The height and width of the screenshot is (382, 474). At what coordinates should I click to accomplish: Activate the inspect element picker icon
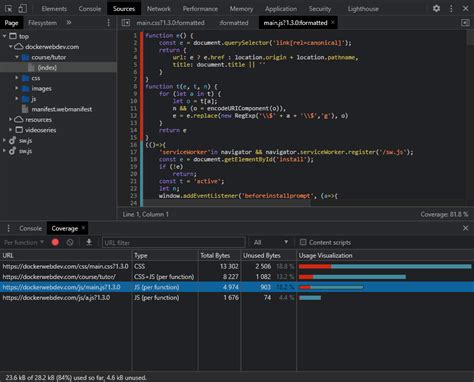click(x=9, y=9)
